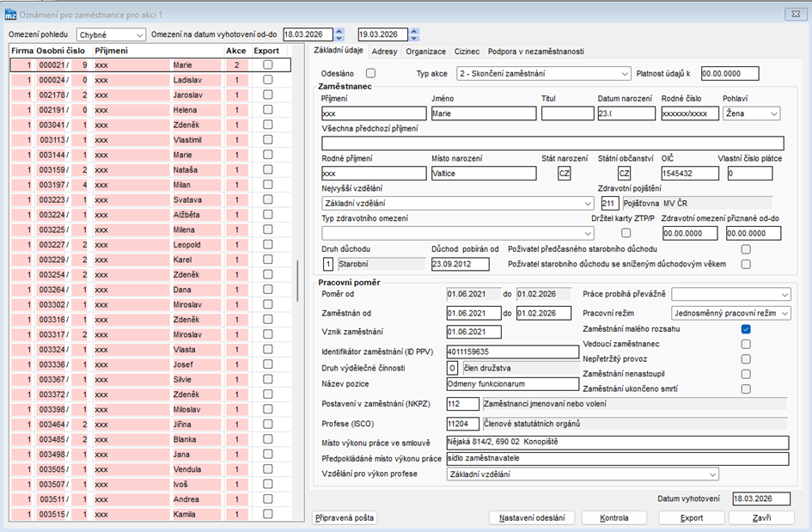The image size is (812, 532).
Task: Click the OIČ field with 1545432
Action: (x=690, y=174)
